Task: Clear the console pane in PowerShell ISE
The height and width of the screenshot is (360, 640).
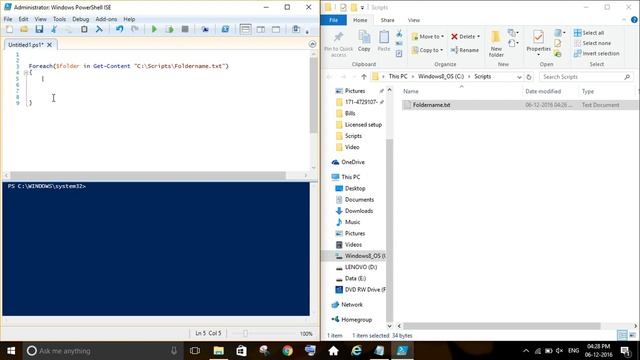Action: coord(99,29)
